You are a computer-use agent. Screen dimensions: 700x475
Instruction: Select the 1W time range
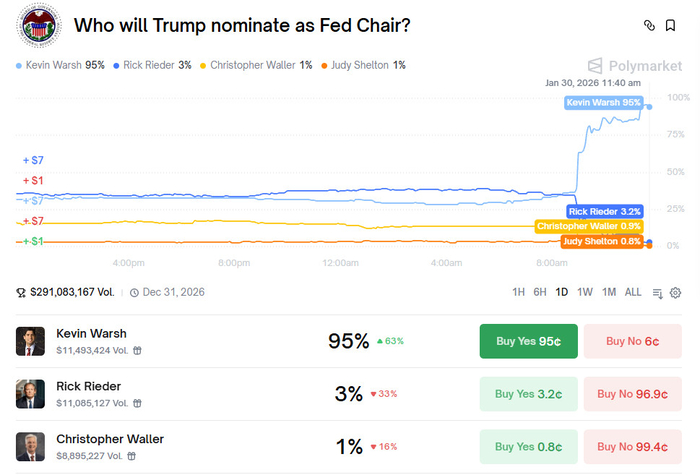[x=584, y=292]
